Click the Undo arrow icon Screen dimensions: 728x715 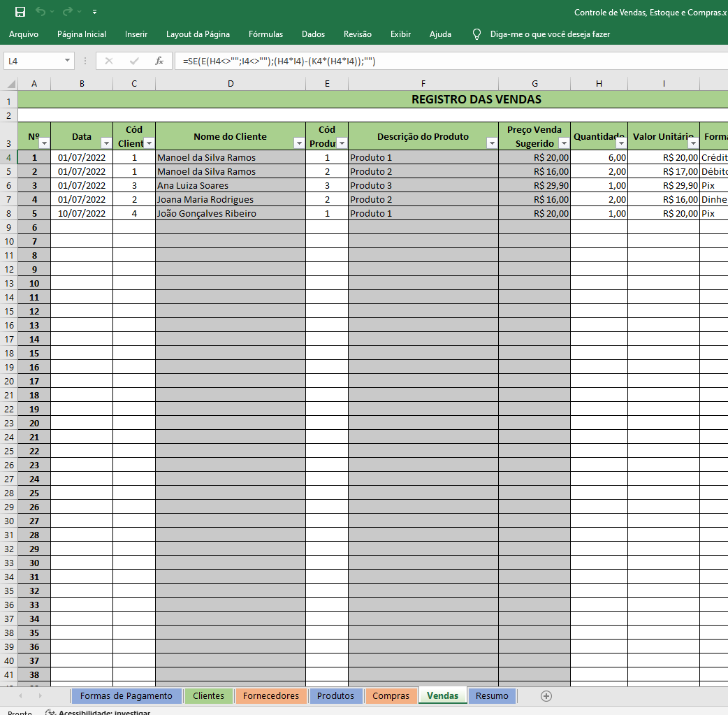tap(41, 12)
